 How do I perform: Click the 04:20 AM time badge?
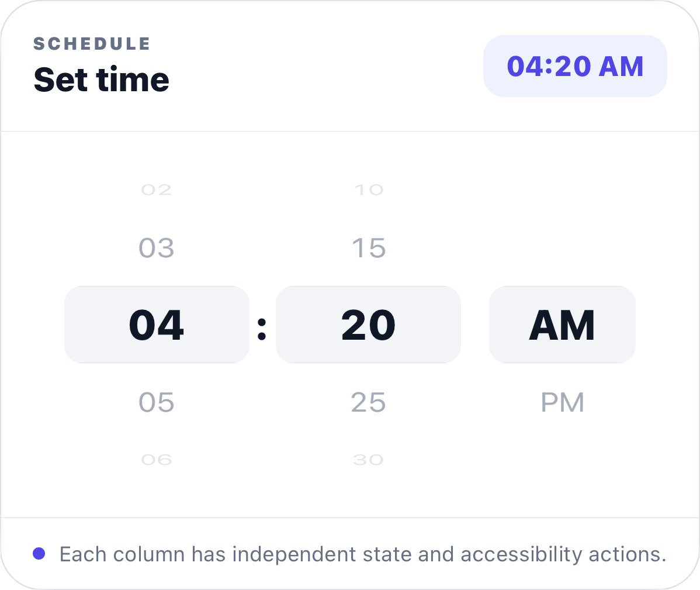click(575, 66)
